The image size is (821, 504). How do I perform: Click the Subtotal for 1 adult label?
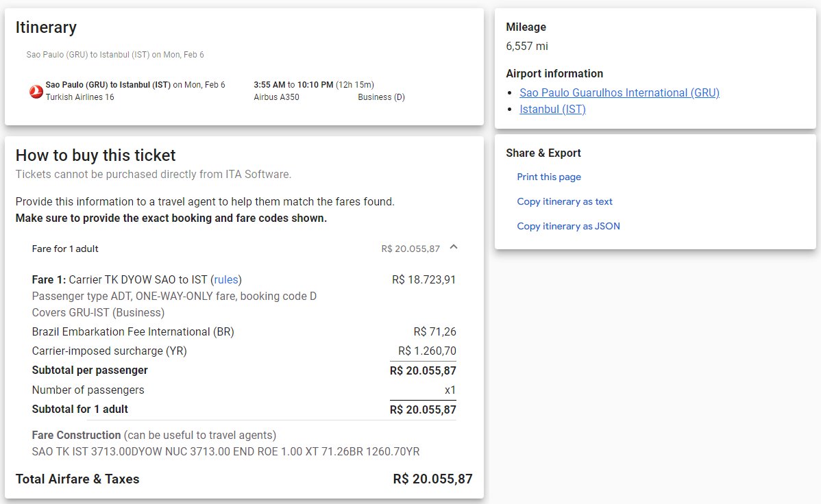pos(79,409)
